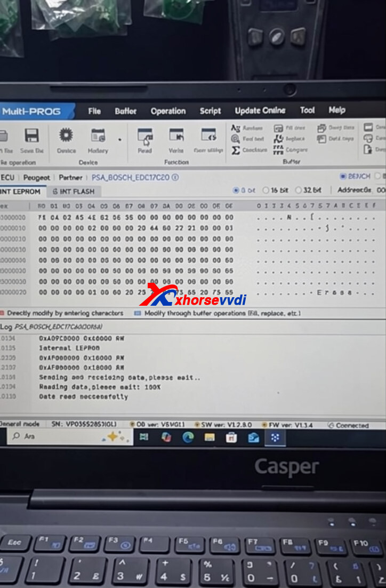Image resolution: width=386 pixels, height=588 pixels.
Task: Click the hex row starting 71 0A 02 A5
Action: pyautogui.click(x=135, y=218)
